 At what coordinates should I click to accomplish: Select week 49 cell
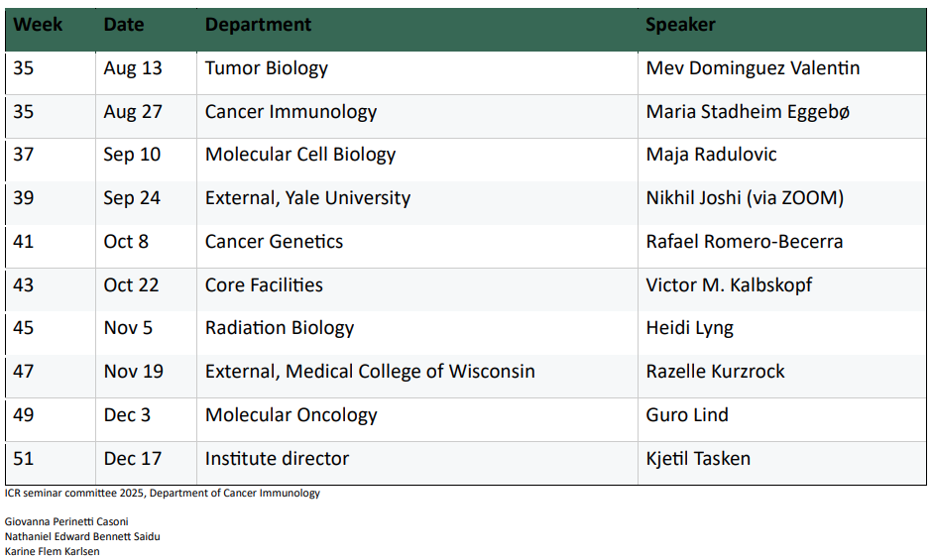click(24, 414)
